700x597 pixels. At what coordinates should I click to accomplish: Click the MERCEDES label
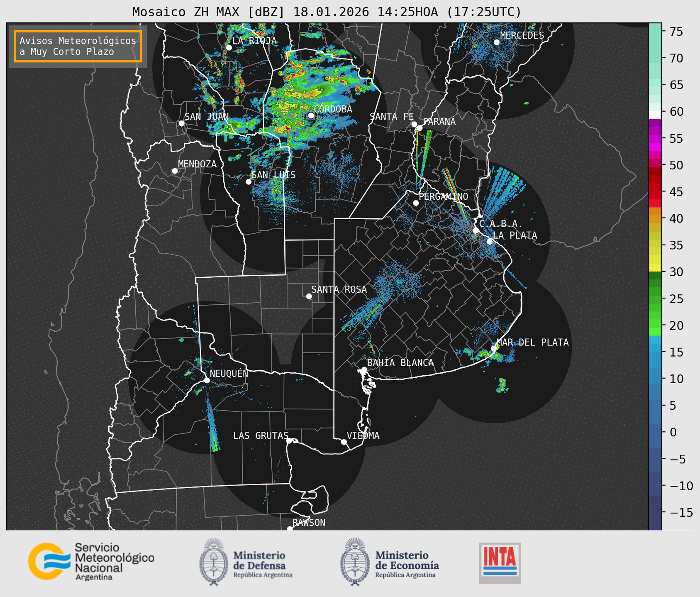point(522,36)
